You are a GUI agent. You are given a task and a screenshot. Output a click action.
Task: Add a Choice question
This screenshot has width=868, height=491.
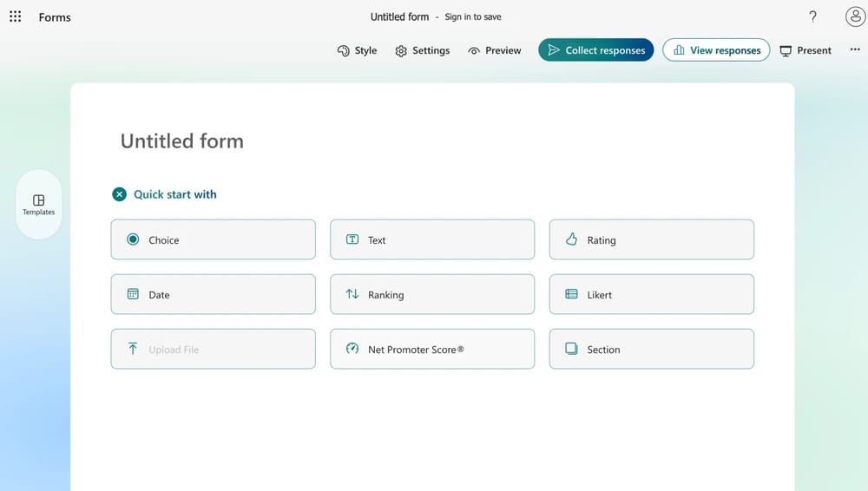[x=213, y=239]
